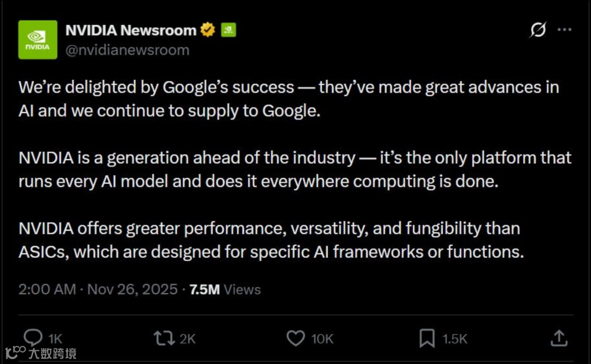
Task: Bookmark the post with bookmark icon
Action: (x=427, y=338)
